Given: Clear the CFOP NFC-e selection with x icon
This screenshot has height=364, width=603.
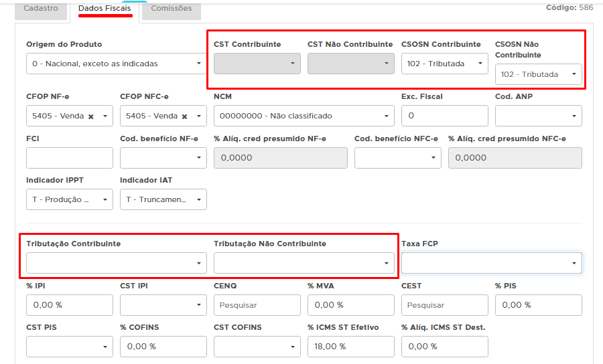Looking at the screenshot, I should pos(184,116).
